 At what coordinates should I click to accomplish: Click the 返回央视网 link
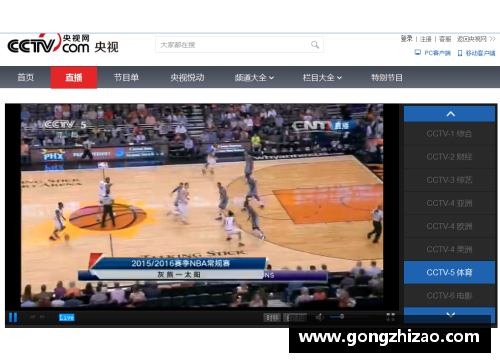coord(472,39)
